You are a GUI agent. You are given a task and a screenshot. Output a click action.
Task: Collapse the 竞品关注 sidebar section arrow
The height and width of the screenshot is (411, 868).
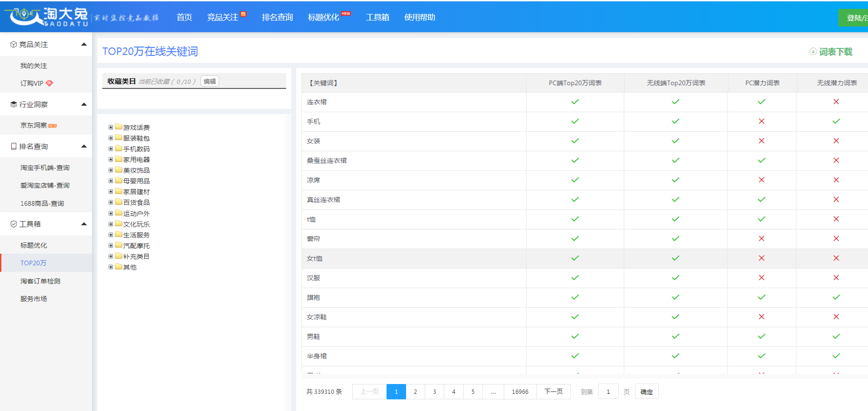click(84, 44)
